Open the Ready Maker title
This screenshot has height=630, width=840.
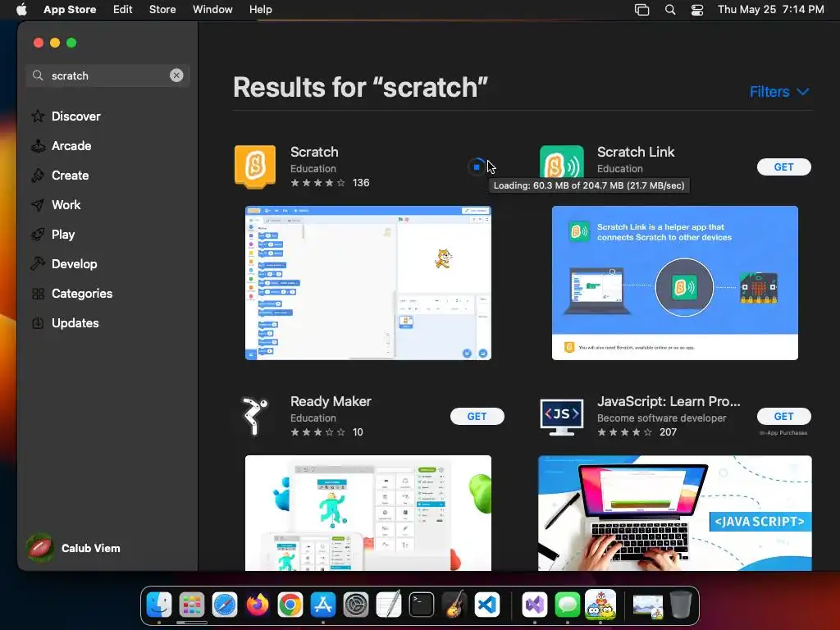(331, 401)
